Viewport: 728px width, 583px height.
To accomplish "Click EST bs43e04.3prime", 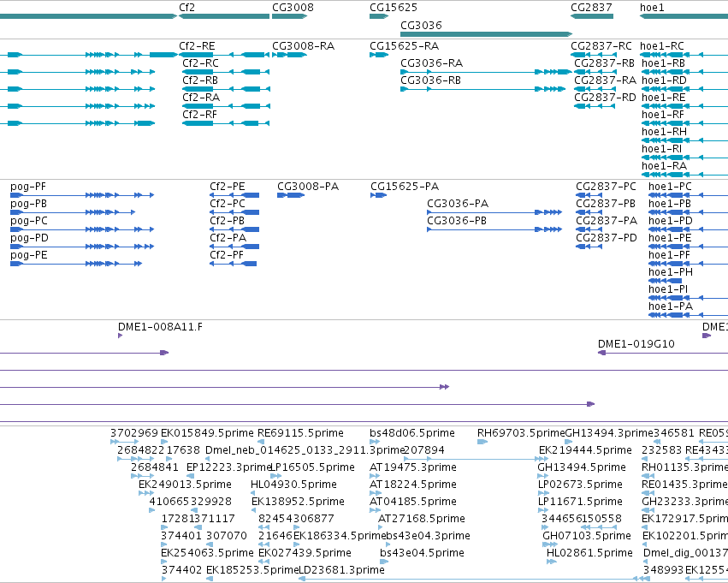I will (x=428, y=536).
